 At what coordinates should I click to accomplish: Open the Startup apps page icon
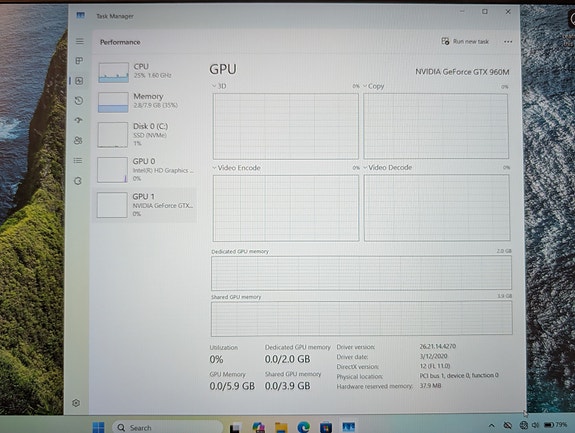click(78, 120)
